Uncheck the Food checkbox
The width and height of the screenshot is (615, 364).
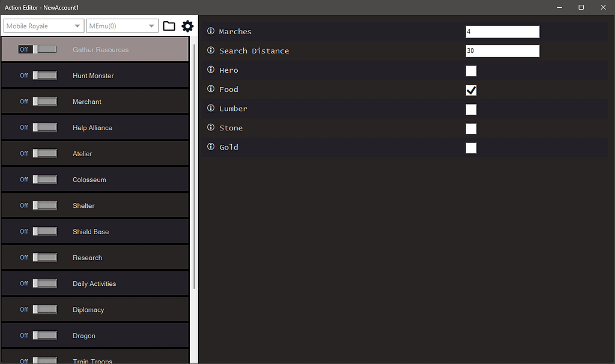[471, 90]
